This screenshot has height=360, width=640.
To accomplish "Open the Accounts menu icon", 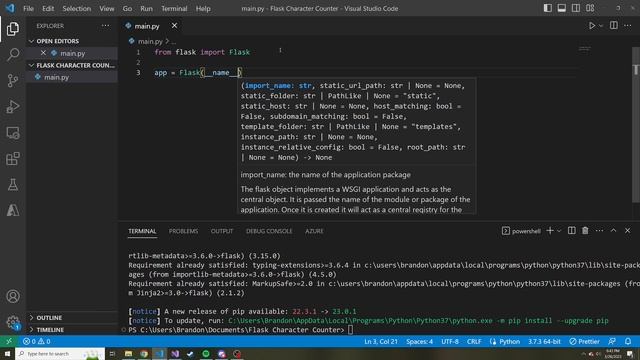I will (x=13, y=296).
